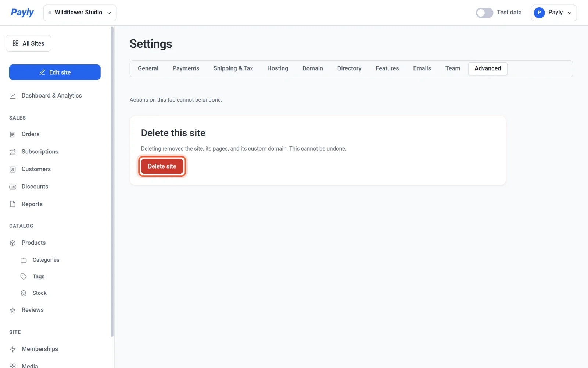Click the Subscriptions repeat icon
The height and width of the screenshot is (368, 588).
12,152
